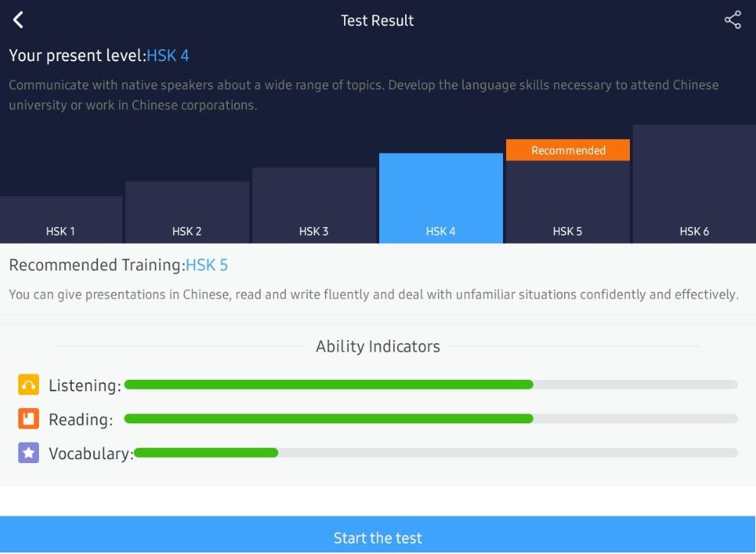
Task: Tap the Ability Indicators heading
Action: [378, 346]
